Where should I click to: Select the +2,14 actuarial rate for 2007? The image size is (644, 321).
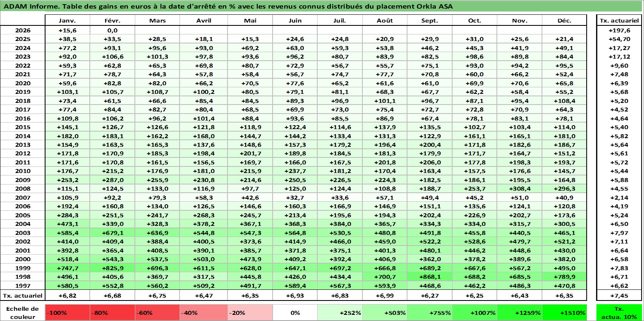pos(619,198)
